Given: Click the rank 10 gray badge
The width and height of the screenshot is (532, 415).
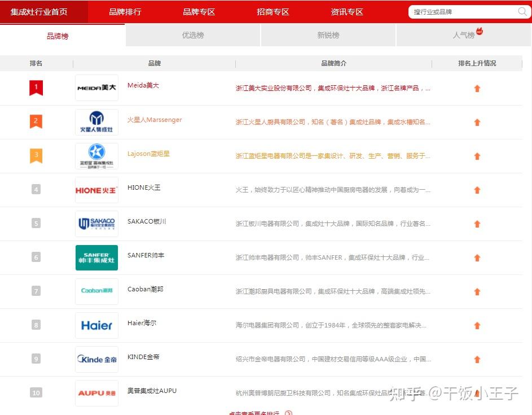Looking at the screenshot, I should tap(36, 392).
